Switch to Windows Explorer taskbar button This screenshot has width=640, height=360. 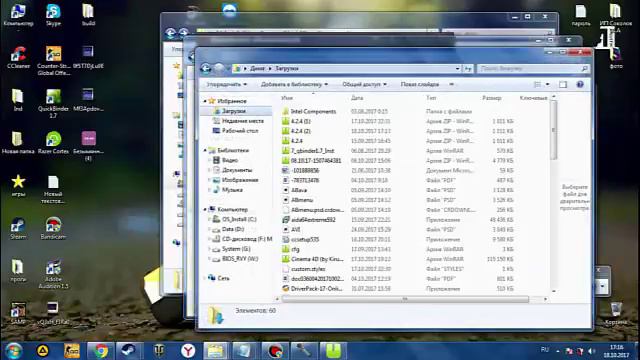tap(216, 351)
